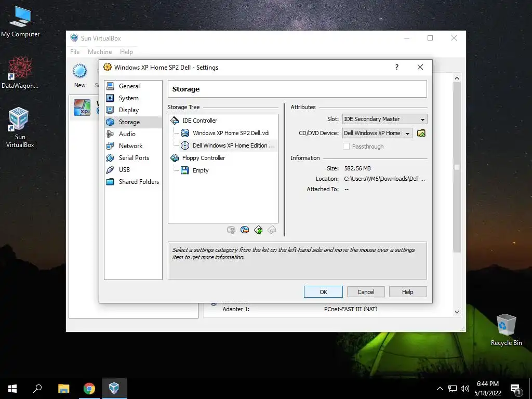This screenshot has width=532, height=399.
Task: Click the VirtualBox details scrollbar down arrow
Action: click(457, 312)
